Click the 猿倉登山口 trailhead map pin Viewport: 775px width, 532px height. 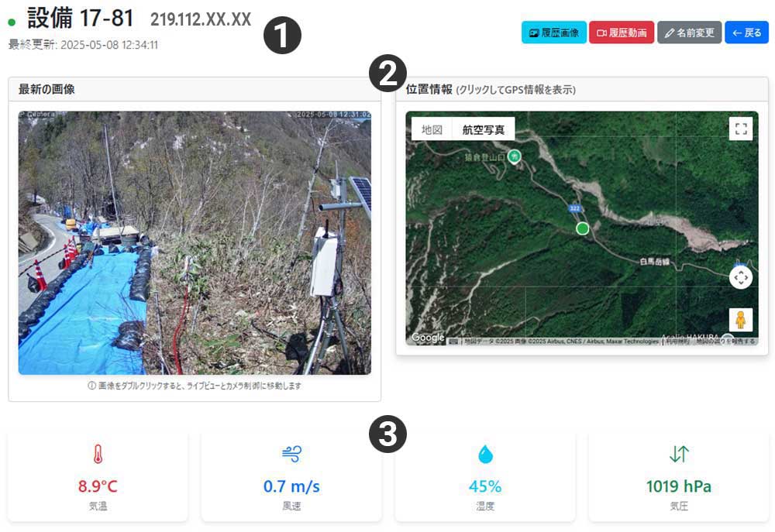point(515,156)
